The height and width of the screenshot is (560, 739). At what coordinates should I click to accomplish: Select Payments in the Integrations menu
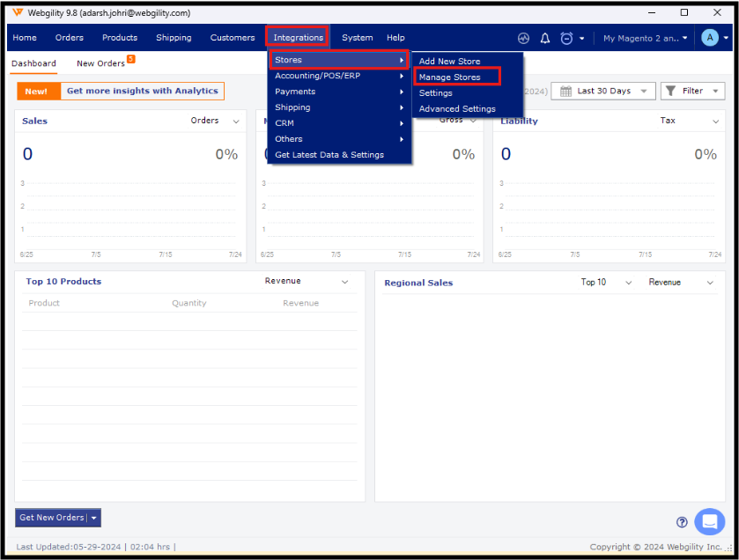(x=339, y=92)
